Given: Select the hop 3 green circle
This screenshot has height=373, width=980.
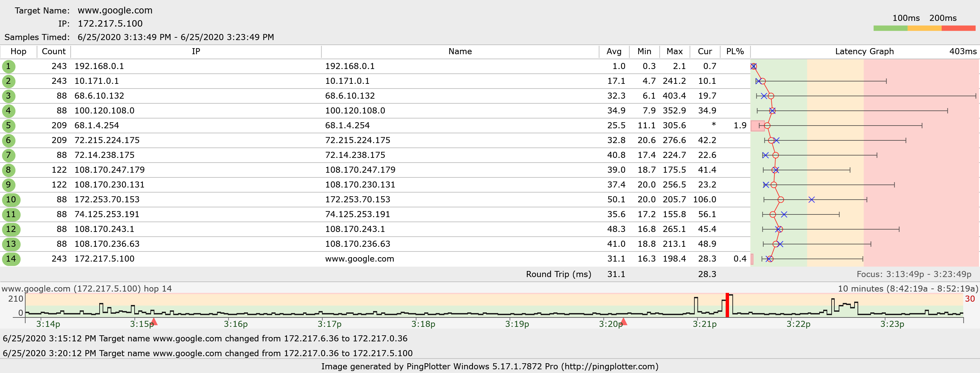Looking at the screenshot, I should click(x=8, y=96).
